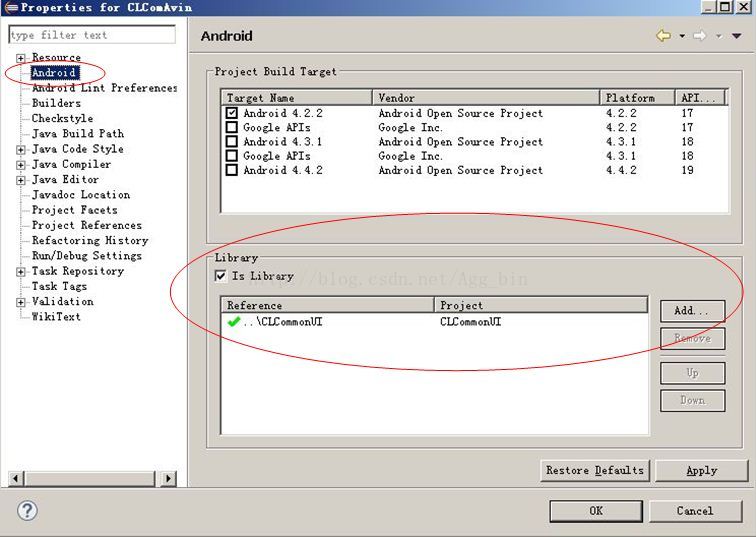Select Project Facets
This screenshot has width=756, height=537.
[74, 210]
